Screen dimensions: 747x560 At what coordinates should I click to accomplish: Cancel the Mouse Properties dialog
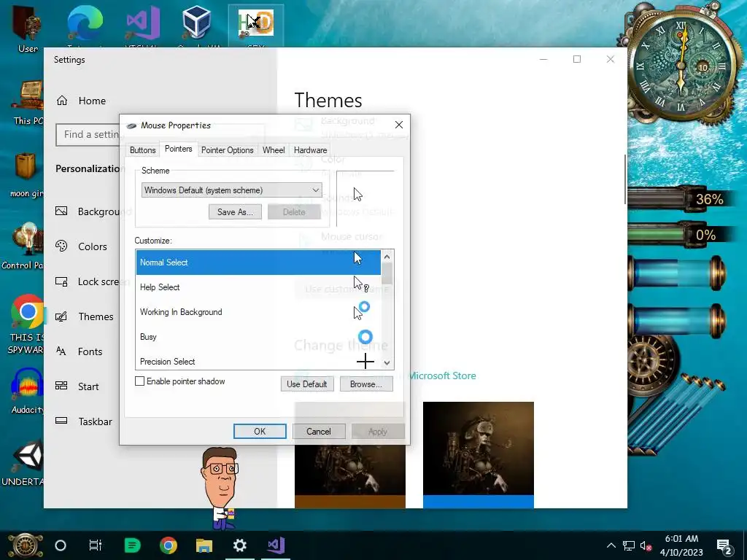tap(319, 432)
